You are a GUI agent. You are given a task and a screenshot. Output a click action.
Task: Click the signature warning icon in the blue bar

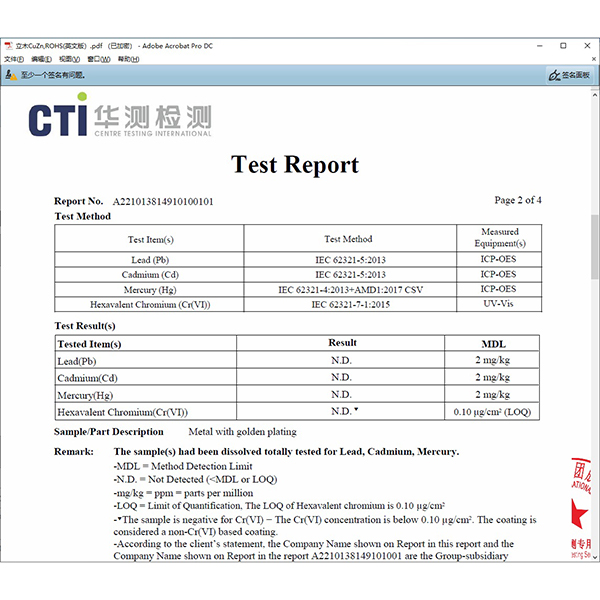pyautogui.click(x=11, y=75)
